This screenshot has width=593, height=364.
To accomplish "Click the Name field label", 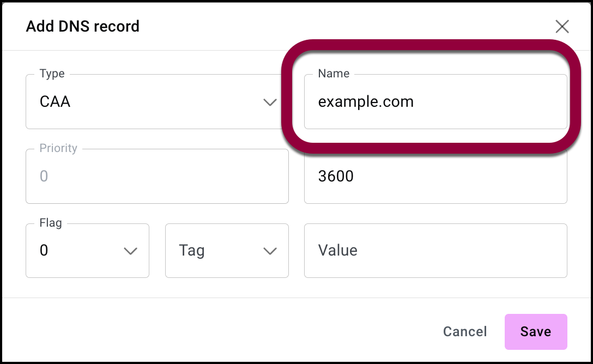I will (x=334, y=74).
